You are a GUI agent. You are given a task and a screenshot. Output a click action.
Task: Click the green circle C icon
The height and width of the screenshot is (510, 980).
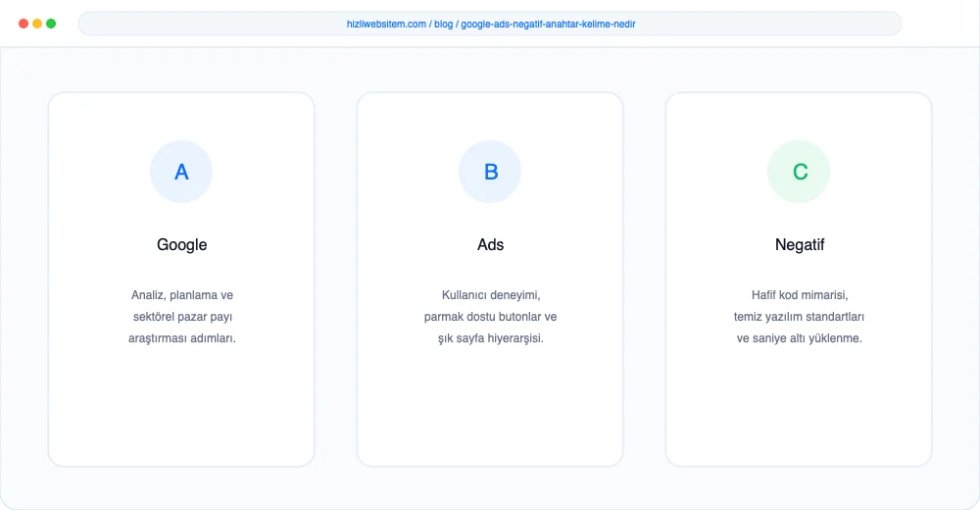pos(799,172)
